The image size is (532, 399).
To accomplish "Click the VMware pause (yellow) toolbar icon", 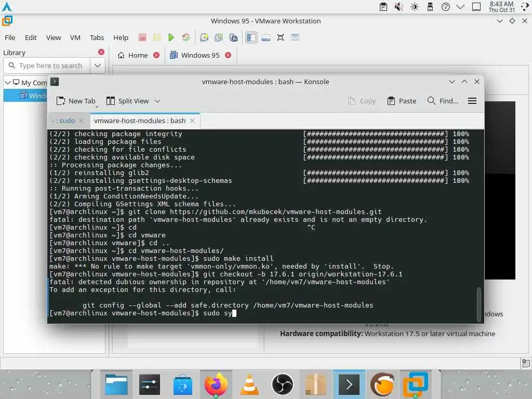I will click(157, 37).
